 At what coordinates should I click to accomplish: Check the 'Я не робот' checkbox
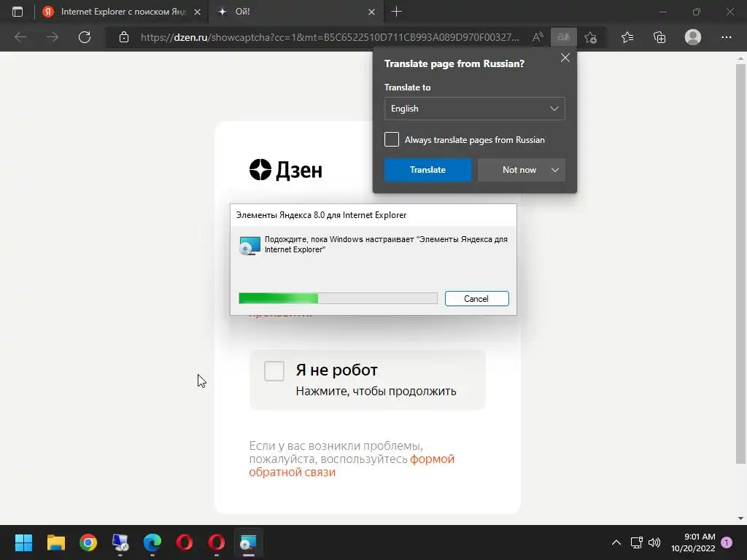(x=274, y=371)
